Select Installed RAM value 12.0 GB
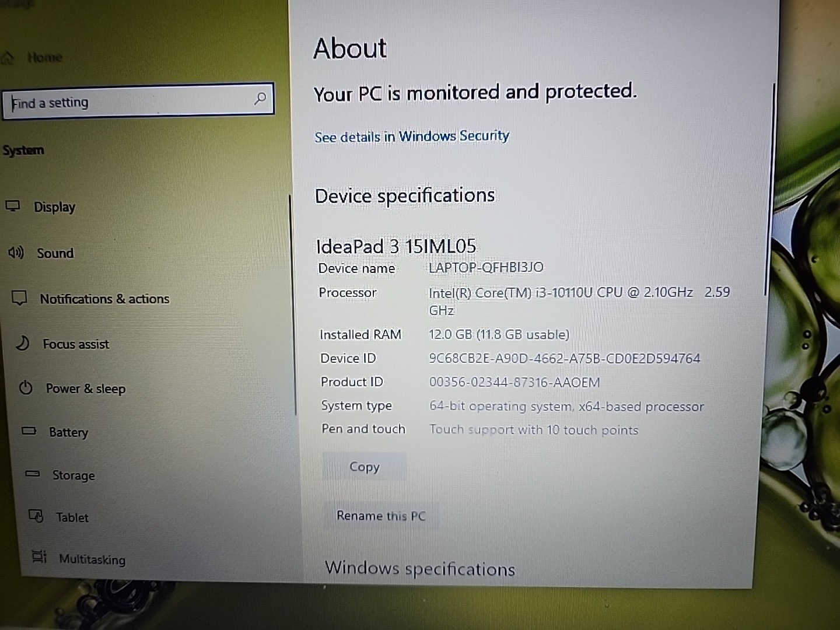The width and height of the screenshot is (840, 630). 499,334
